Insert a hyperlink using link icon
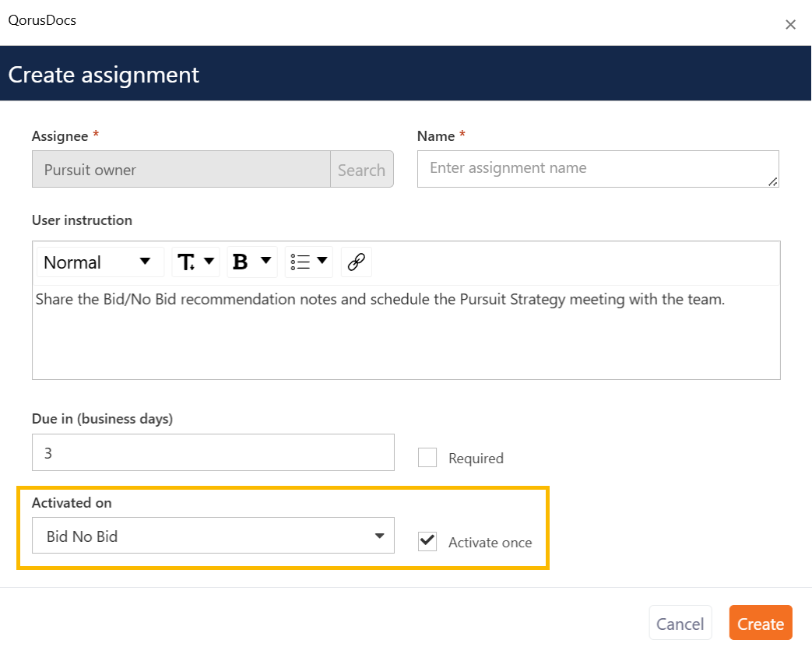The image size is (812, 654). [357, 262]
